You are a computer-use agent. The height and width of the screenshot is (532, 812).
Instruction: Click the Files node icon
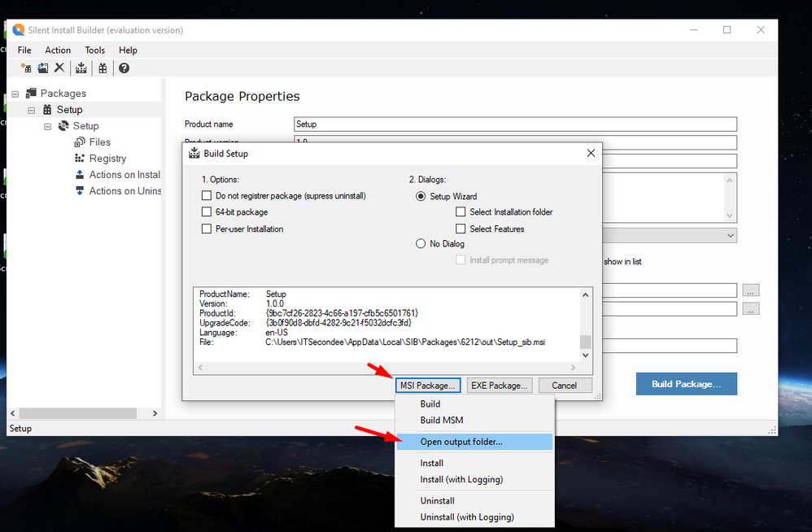point(80,142)
